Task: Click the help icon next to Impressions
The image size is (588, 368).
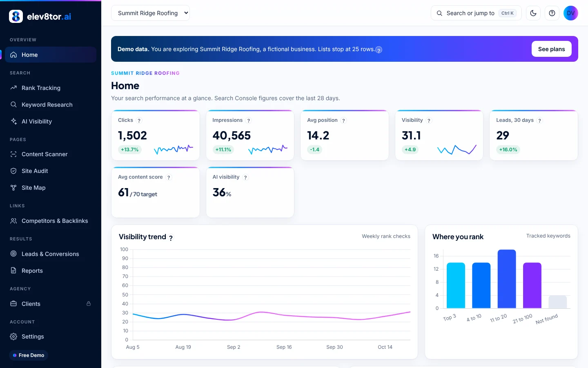Action: click(249, 121)
